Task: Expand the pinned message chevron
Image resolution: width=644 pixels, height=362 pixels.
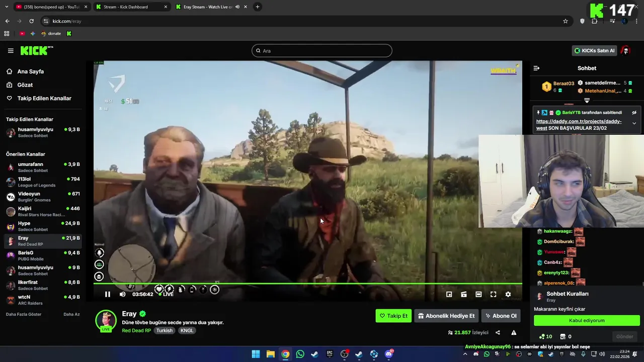Action: pyautogui.click(x=634, y=123)
